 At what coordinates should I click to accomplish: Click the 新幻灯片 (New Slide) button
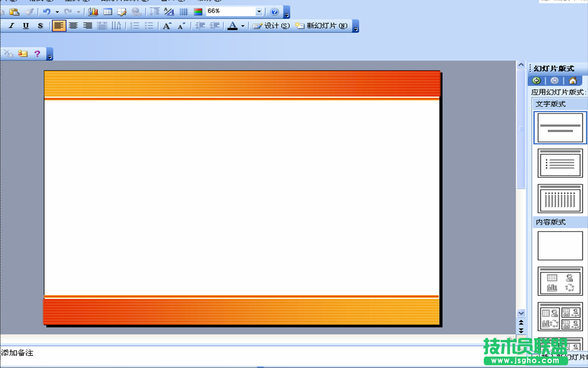click(322, 26)
